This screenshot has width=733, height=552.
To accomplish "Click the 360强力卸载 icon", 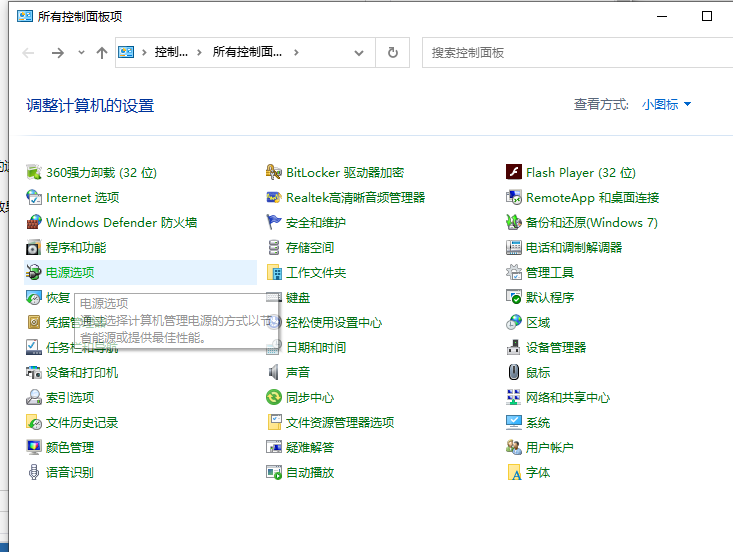I will click(x=34, y=172).
